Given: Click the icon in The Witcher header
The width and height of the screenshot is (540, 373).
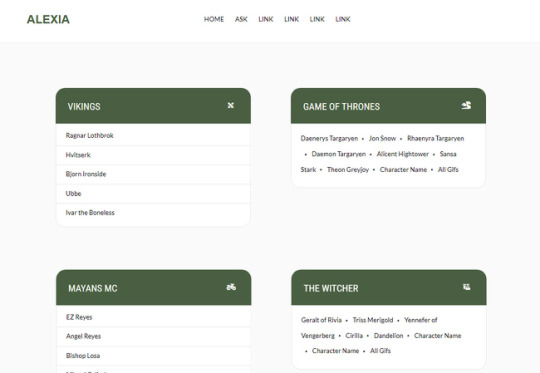Looking at the screenshot, I should coord(466,287).
